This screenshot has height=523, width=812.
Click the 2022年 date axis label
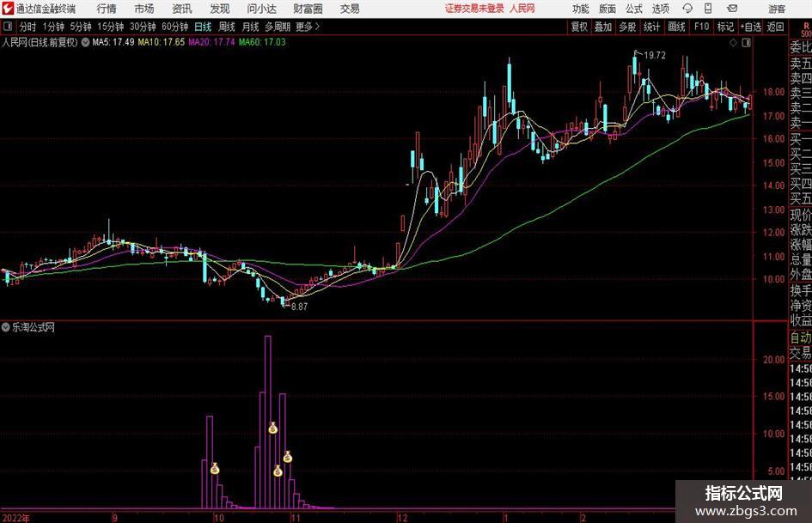click(16, 518)
